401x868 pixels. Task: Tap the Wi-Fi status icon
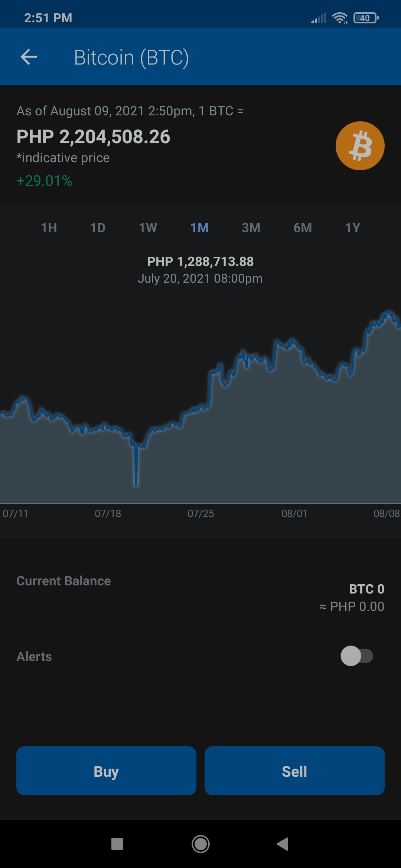[340, 18]
